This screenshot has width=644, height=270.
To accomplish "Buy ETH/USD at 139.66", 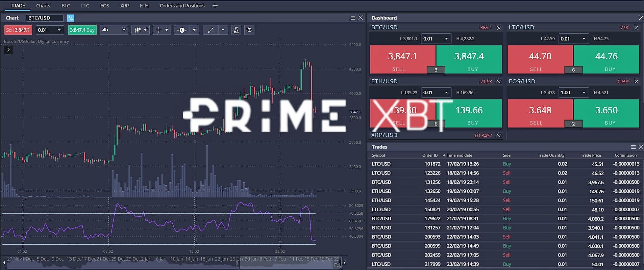I will pos(469,113).
